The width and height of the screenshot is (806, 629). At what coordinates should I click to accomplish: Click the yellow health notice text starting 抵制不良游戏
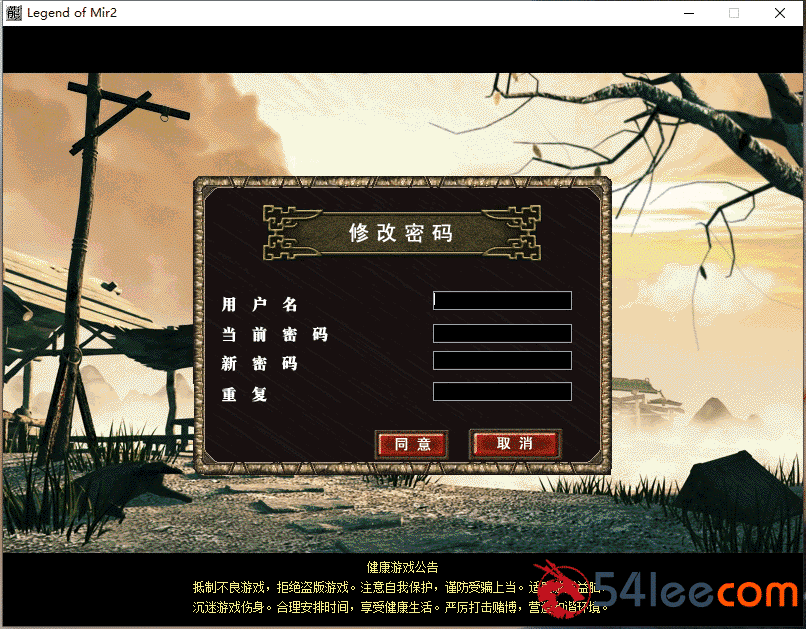360,587
